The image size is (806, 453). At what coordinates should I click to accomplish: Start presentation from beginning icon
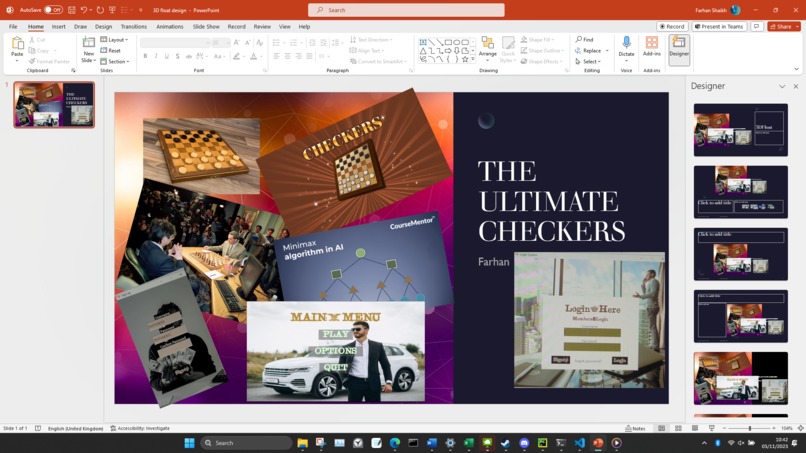(112, 10)
